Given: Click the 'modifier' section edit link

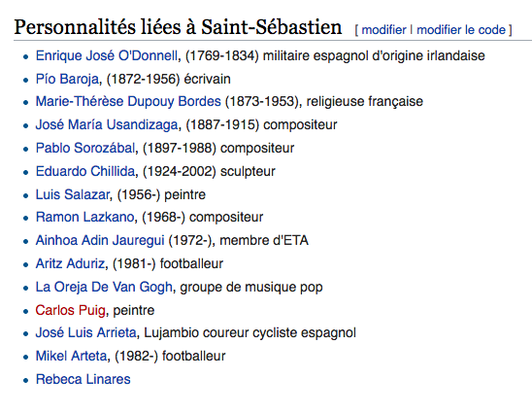Looking at the screenshot, I should 383,30.
